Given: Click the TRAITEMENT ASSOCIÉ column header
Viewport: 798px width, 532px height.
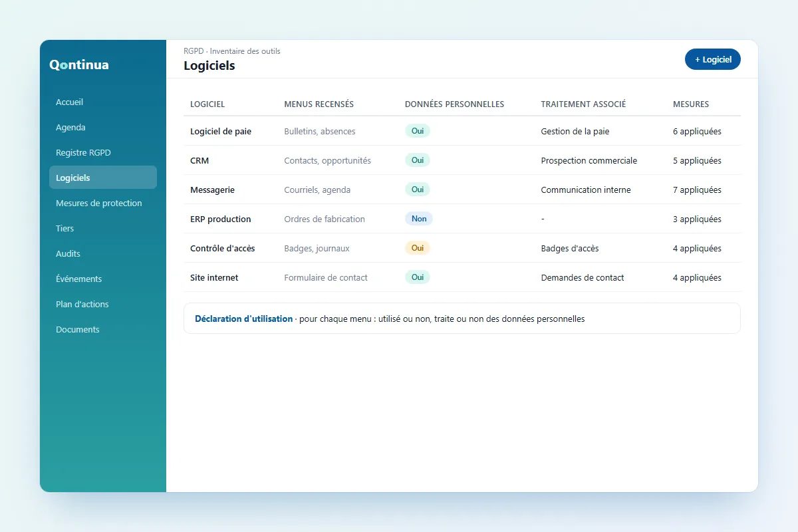Looking at the screenshot, I should tap(583, 104).
